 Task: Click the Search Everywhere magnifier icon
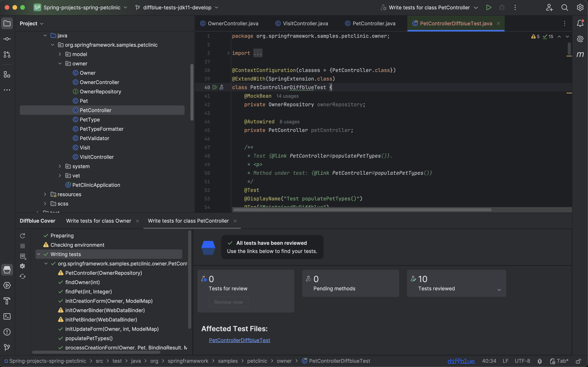point(564,8)
